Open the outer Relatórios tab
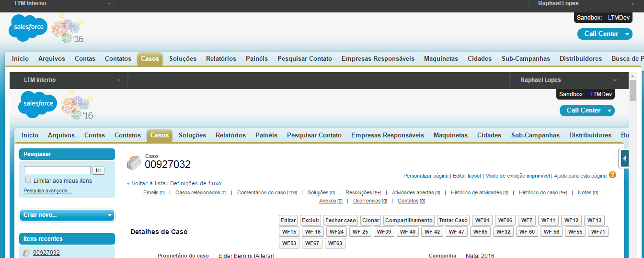Screen dimensions: 644x258 point(221,58)
